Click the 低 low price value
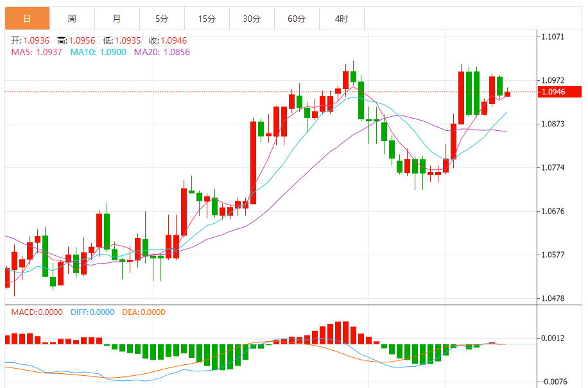This screenshot has height=388, width=588. click(x=128, y=40)
